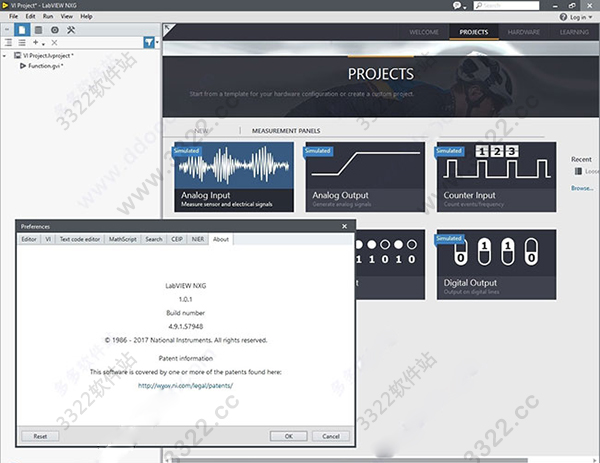
Task: Switch to Text code editor tab
Action: click(80, 239)
